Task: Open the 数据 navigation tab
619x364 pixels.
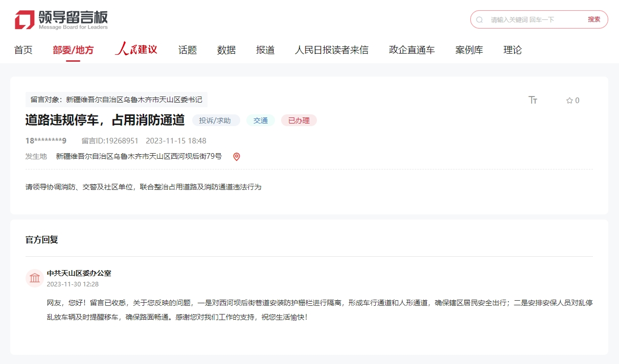Action: point(226,50)
